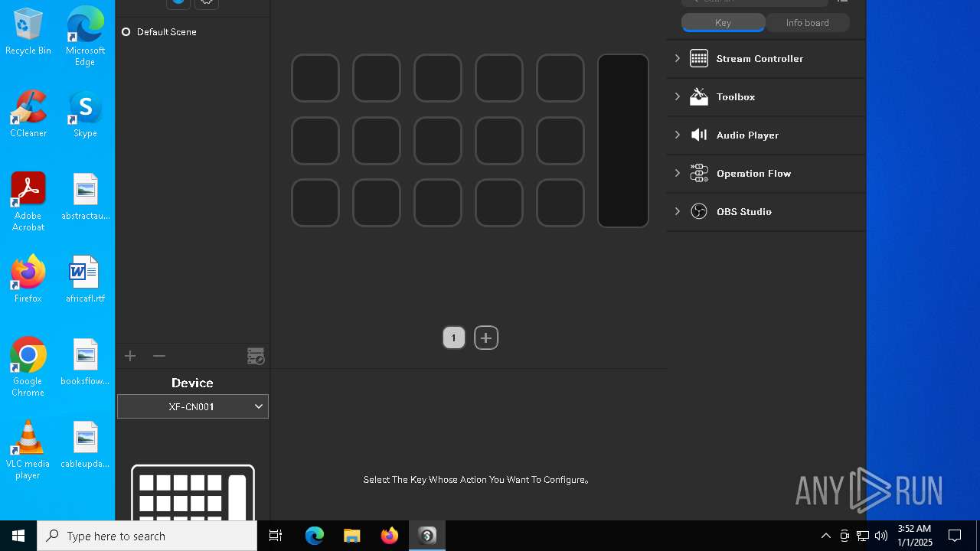Image resolution: width=980 pixels, height=551 pixels.
Task: Add a new scene with plus icon
Action: [x=130, y=356]
